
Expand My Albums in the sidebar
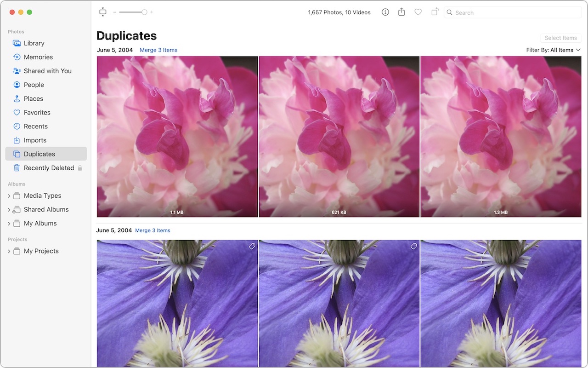pos(9,223)
